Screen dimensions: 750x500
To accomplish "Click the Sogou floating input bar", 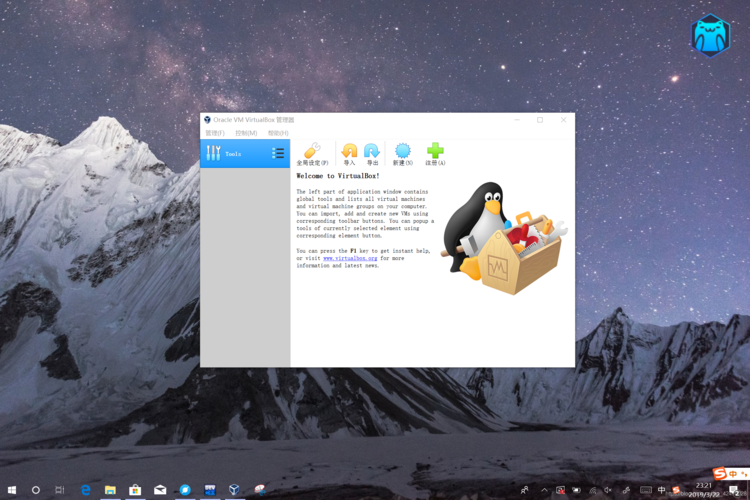I will tap(731, 474).
